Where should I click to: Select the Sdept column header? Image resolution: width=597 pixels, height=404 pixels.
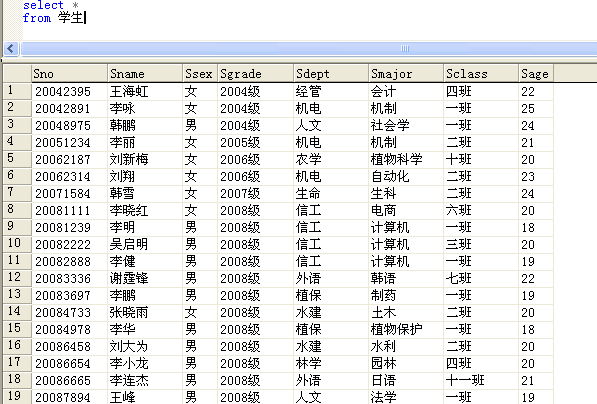click(x=331, y=73)
